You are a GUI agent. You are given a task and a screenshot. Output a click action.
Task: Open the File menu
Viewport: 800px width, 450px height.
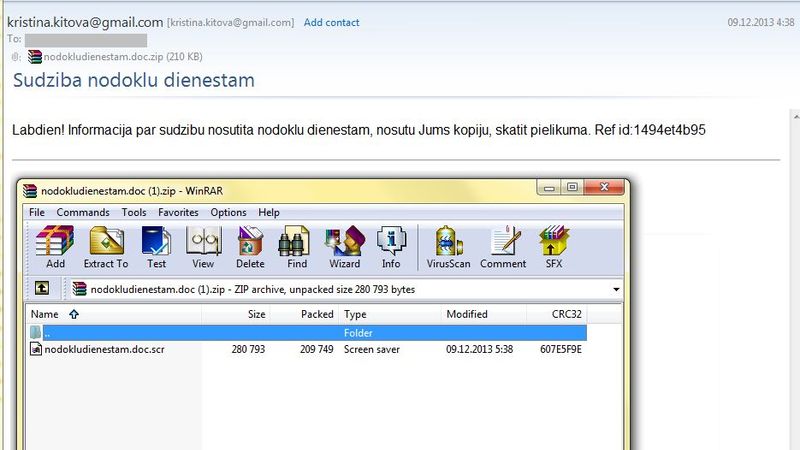37,212
